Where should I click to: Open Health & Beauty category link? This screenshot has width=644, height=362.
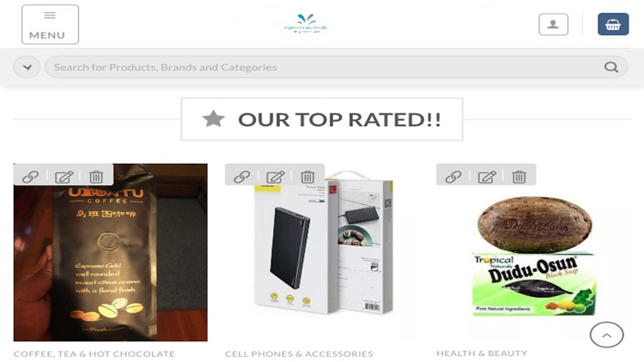coord(482,353)
